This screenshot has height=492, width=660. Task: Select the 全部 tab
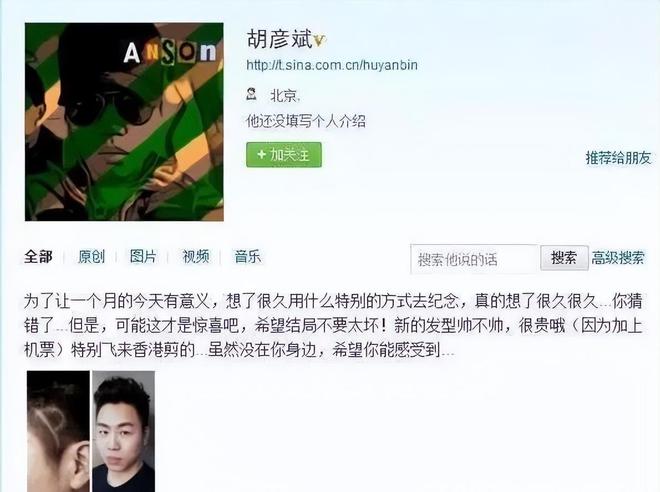pos(38,256)
